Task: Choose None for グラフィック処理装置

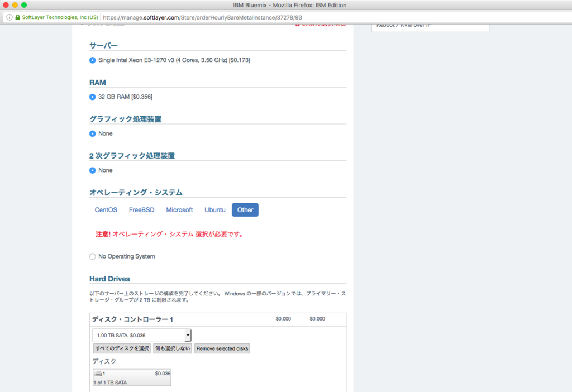Action: [92, 133]
